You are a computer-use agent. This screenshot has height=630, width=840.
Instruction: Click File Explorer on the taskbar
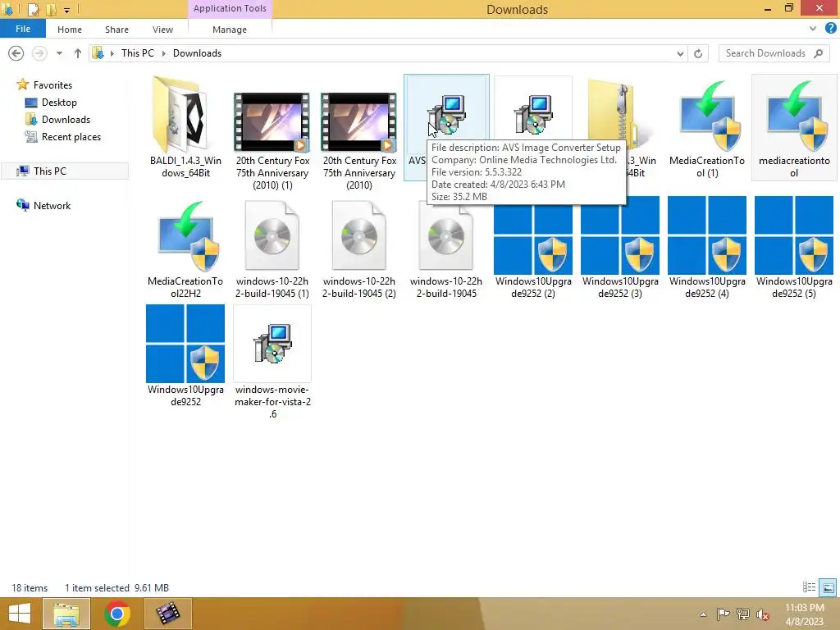[x=66, y=614]
